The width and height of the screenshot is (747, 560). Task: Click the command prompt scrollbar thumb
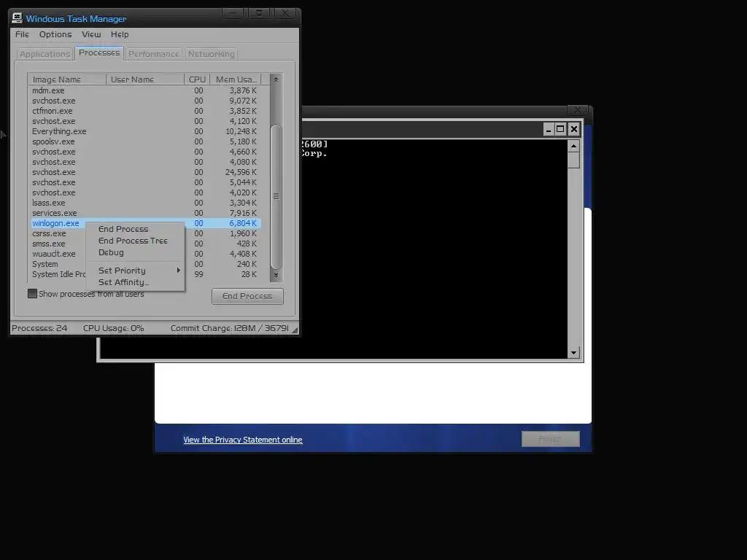tap(573, 160)
